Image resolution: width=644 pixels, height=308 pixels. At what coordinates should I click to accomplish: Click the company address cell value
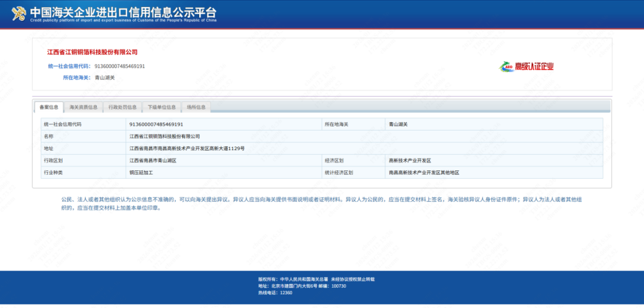pyautogui.click(x=187, y=148)
